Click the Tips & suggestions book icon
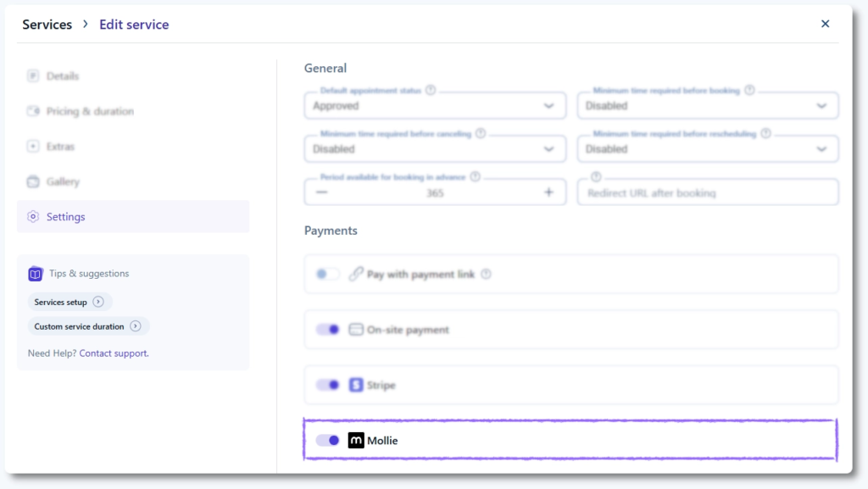The image size is (868, 489). pyautogui.click(x=36, y=274)
